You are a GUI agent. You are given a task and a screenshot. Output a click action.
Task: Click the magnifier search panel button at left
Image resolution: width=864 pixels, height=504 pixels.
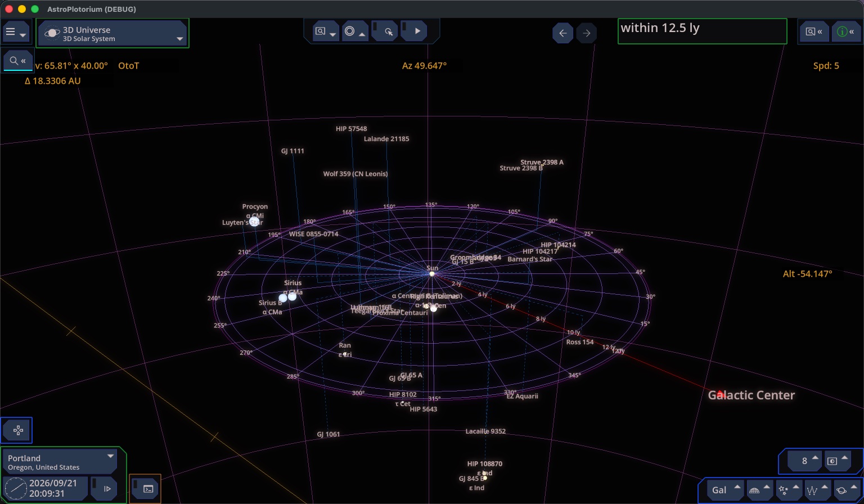pos(17,61)
